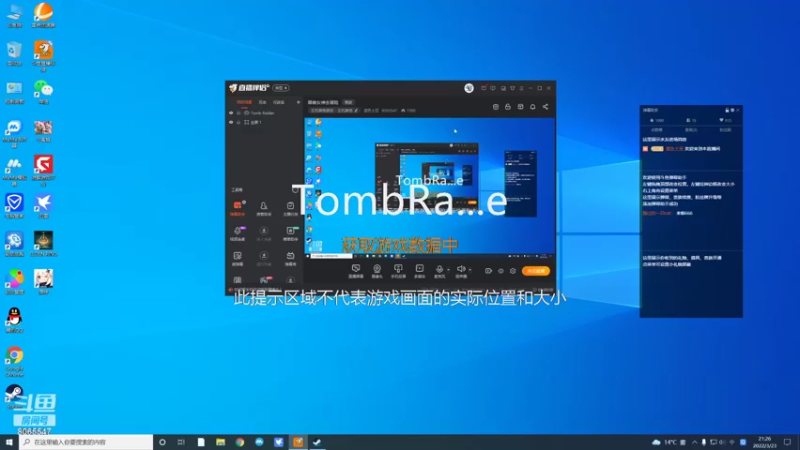The height and width of the screenshot is (450, 800).
Task: Click the speaker volume icon in bottom toolbar
Action: 461,271
